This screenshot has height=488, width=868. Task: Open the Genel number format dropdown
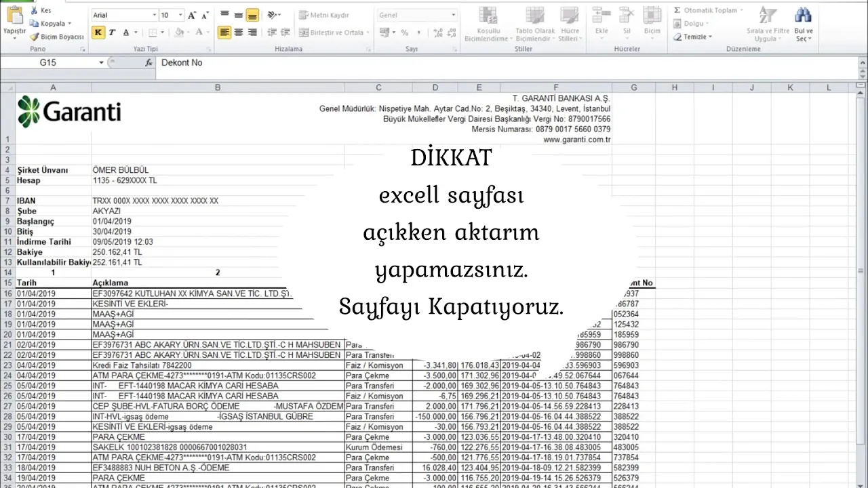pyautogui.click(x=454, y=15)
